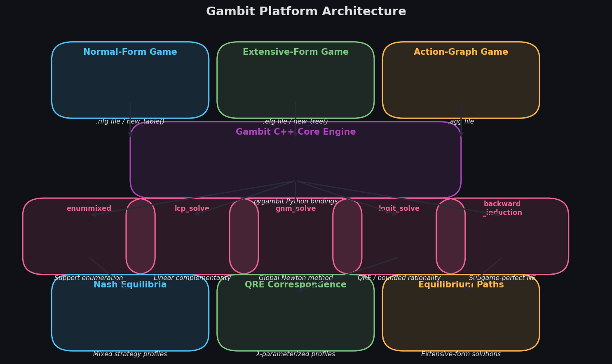The height and width of the screenshot is (364, 612).
Task: Select the Nash Equilibria output node
Action: tap(130, 313)
